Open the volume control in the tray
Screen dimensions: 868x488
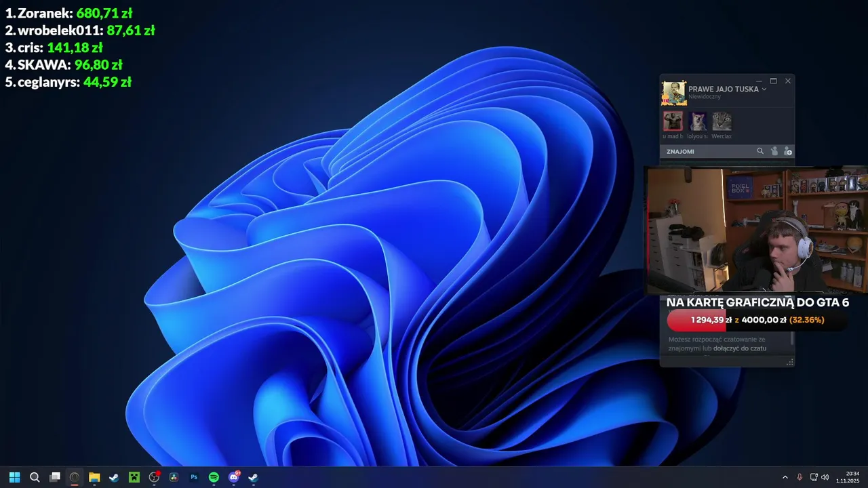pos(825,477)
